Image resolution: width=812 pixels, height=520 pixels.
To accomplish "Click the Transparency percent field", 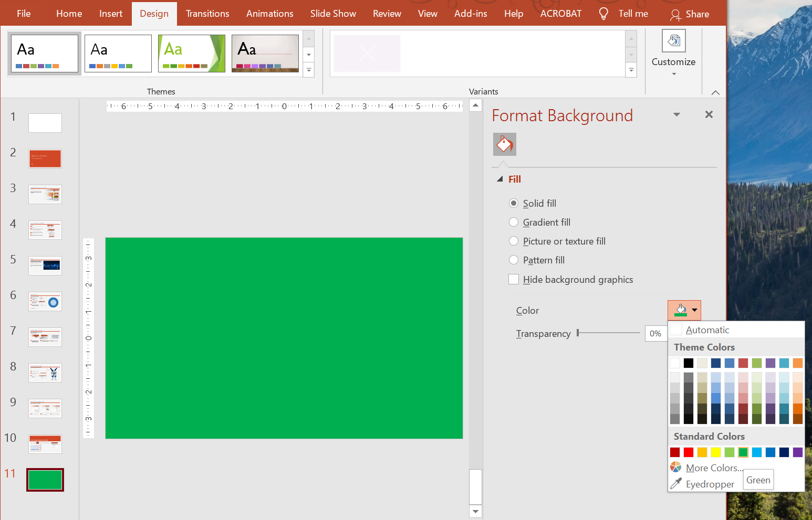I will click(655, 333).
